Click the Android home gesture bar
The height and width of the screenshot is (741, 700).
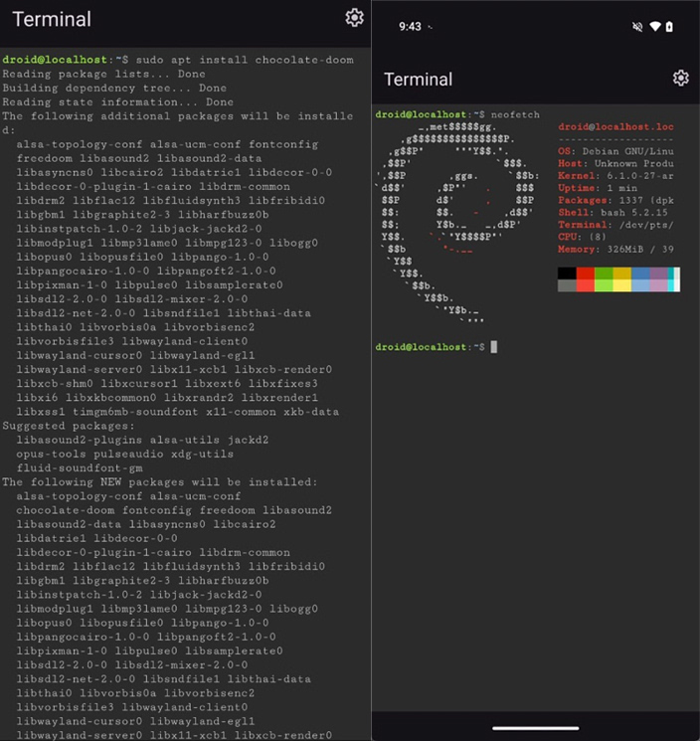click(x=535, y=728)
